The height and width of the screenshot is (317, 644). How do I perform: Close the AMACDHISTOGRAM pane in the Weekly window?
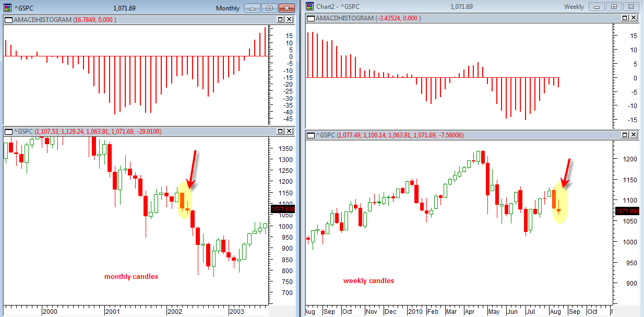click(634, 18)
